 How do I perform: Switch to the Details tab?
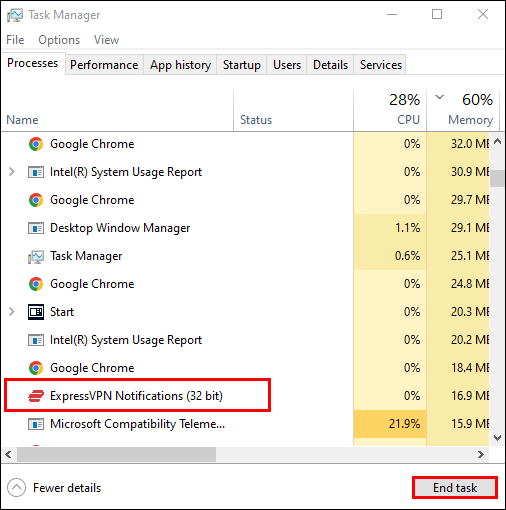pyautogui.click(x=330, y=65)
